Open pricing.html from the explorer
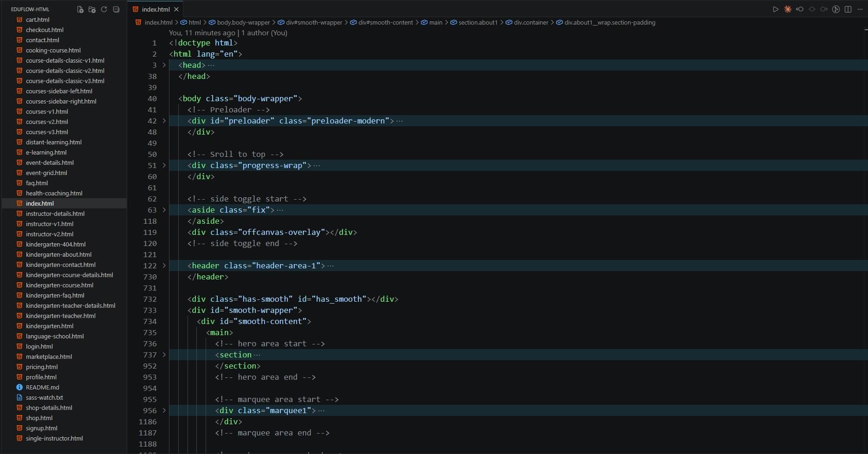The width and height of the screenshot is (868, 454). pyautogui.click(x=42, y=367)
